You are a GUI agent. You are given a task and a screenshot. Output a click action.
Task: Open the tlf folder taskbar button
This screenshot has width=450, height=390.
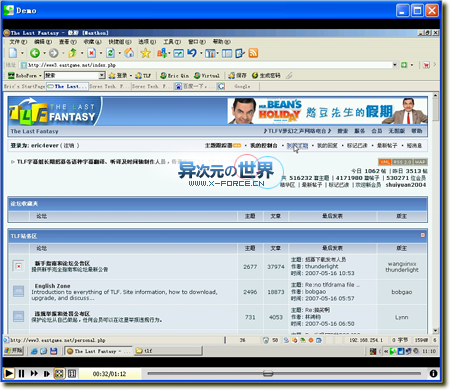(x=168, y=351)
